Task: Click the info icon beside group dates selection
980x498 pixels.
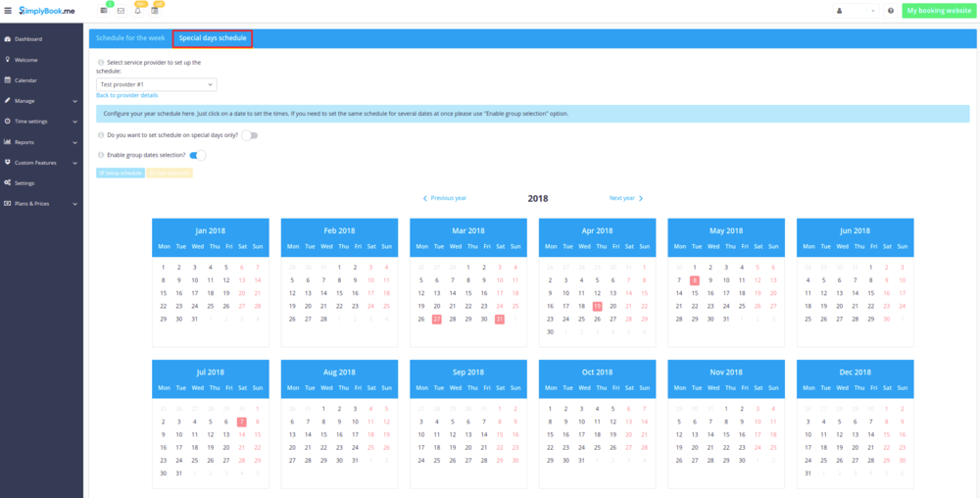Action: (x=101, y=155)
